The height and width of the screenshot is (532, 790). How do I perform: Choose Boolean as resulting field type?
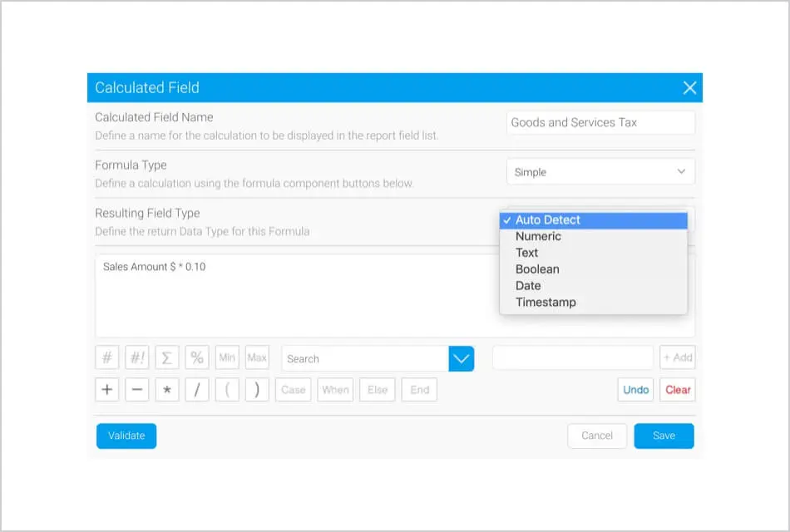pos(537,269)
